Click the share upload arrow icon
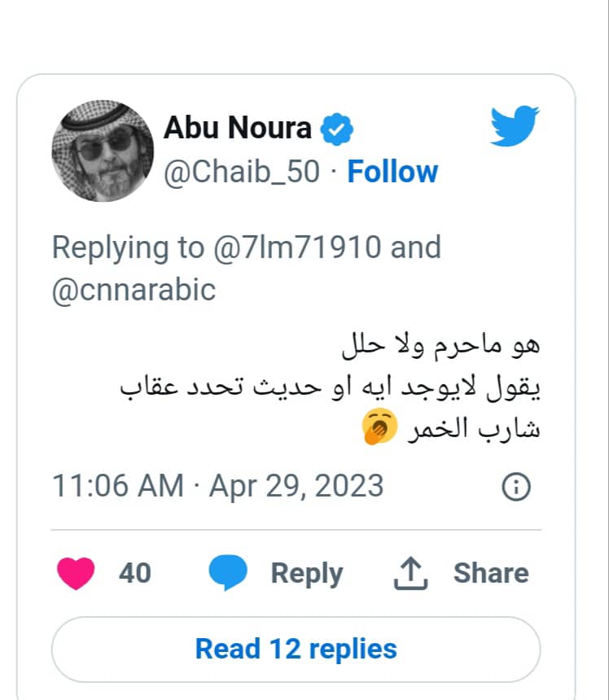 click(411, 574)
